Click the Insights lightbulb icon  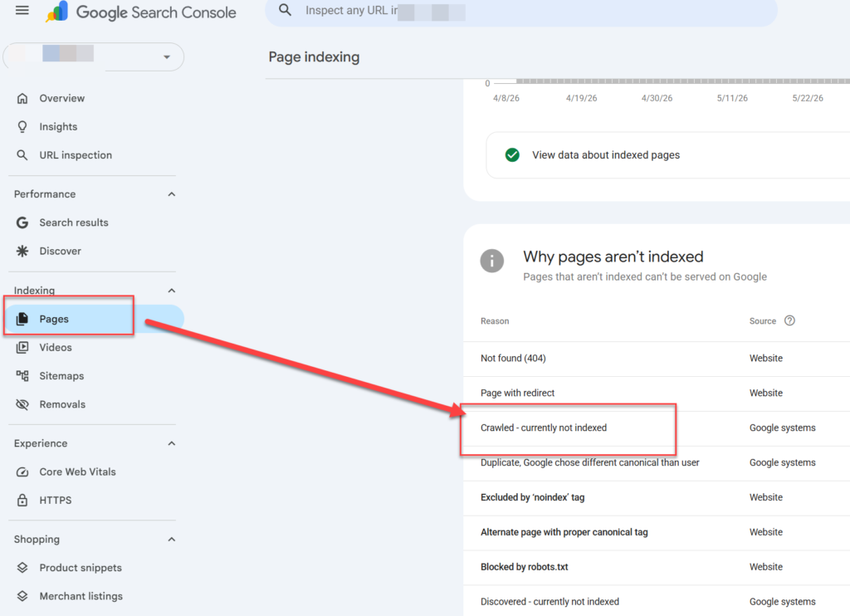(x=22, y=127)
